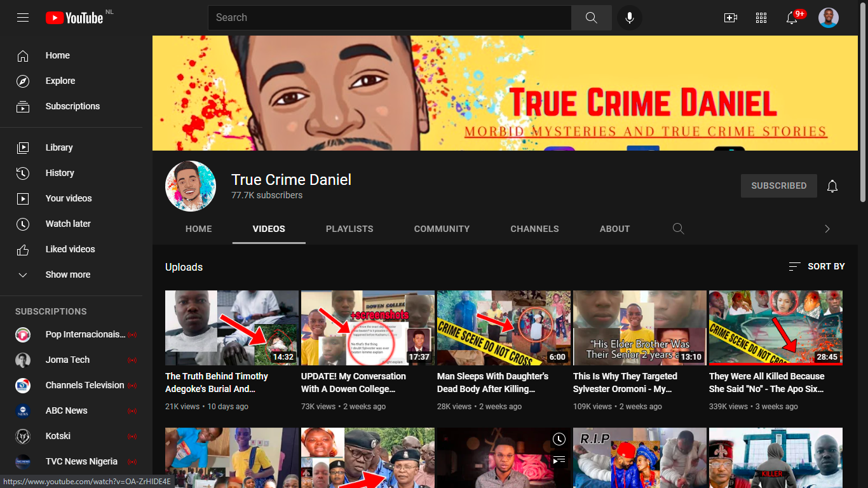868x488 pixels.
Task: Open 'Man Sleeps With Daughter's Dead Body' title
Action: [x=492, y=383]
